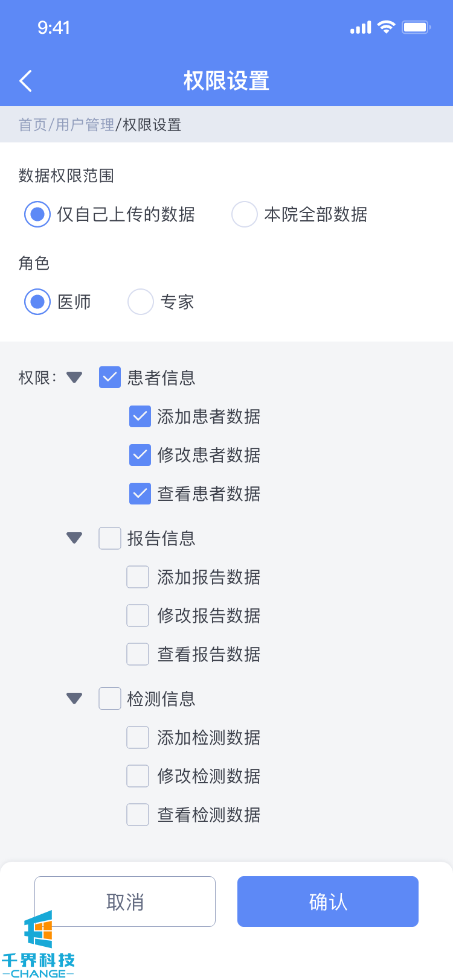The width and height of the screenshot is (453, 980).
Task: Open 用户管理 breadcrumb link
Action: tap(85, 125)
